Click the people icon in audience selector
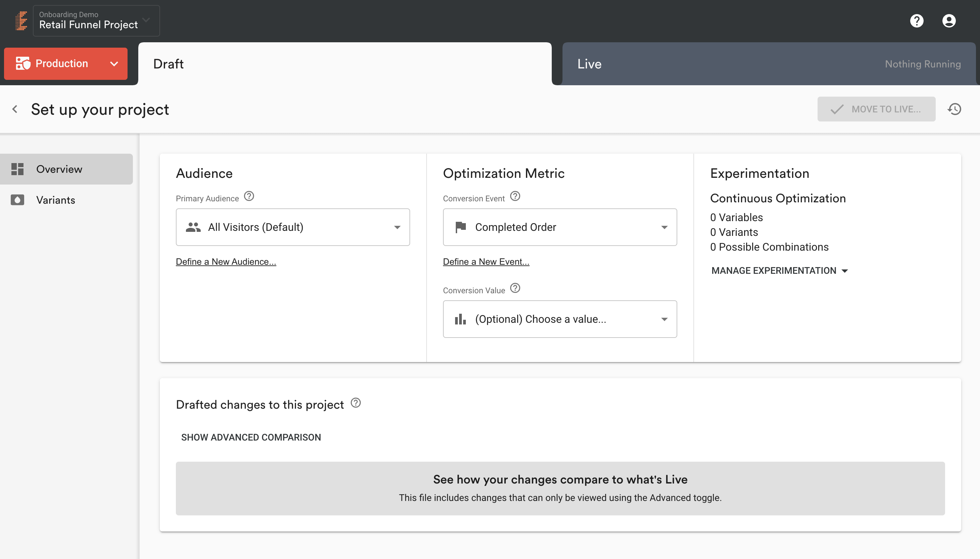 pos(193,227)
